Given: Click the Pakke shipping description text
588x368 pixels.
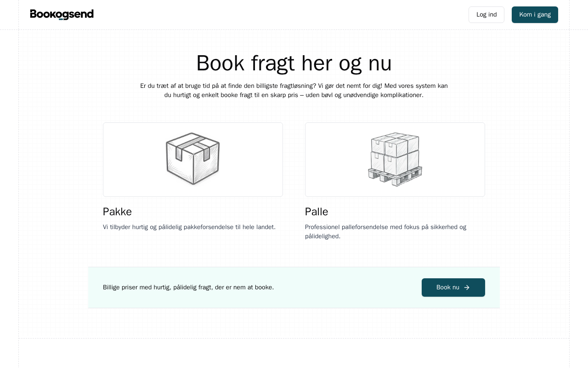Looking at the screenshot, I should point(189,227).
